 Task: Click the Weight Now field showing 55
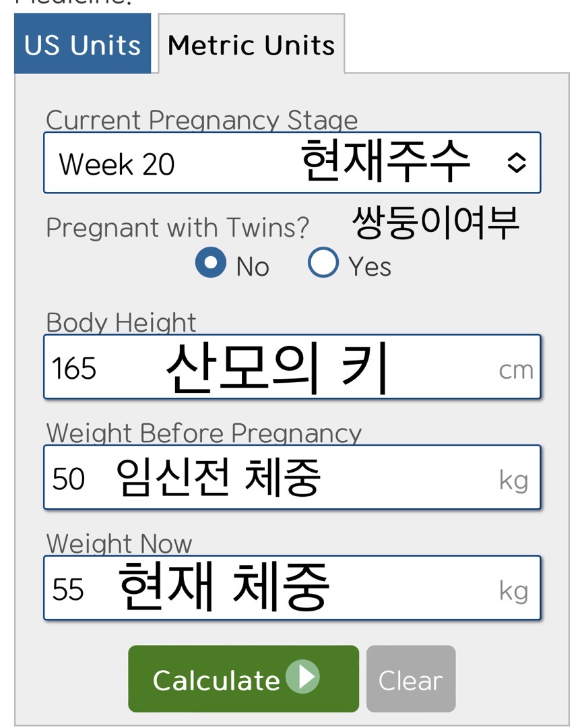[x=292, y=588]
